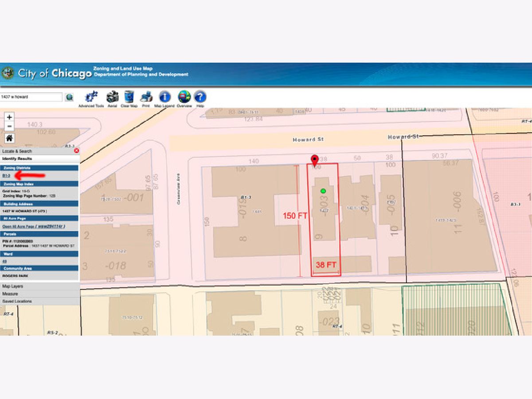This screenshot has width=532, height=399.
Task: Close the Identify Results side panel
Action: [x=76, y=151]
